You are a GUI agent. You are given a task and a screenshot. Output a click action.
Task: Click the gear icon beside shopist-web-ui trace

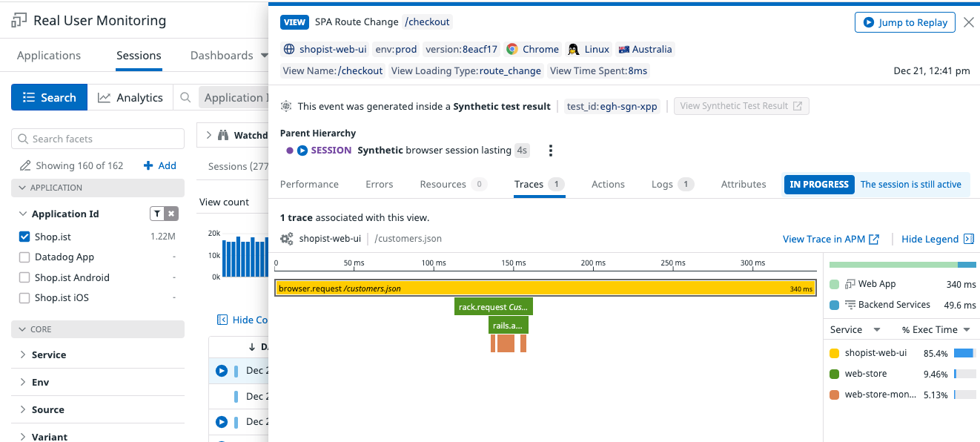coord(287,239)
